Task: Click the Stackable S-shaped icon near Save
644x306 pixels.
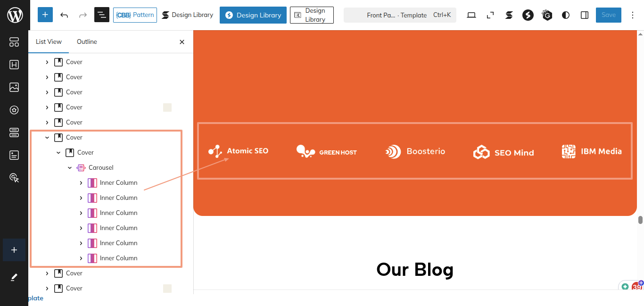Action: point(509,15)
